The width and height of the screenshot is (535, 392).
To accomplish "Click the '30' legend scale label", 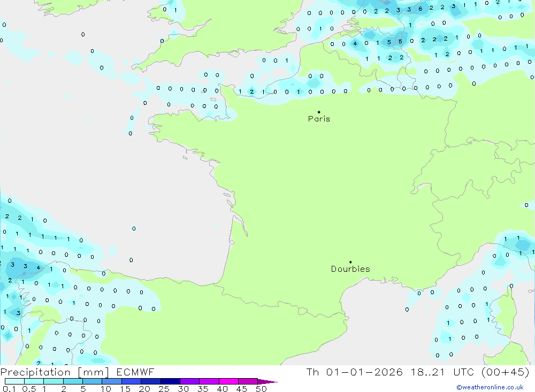I will (x=183, y=389).
